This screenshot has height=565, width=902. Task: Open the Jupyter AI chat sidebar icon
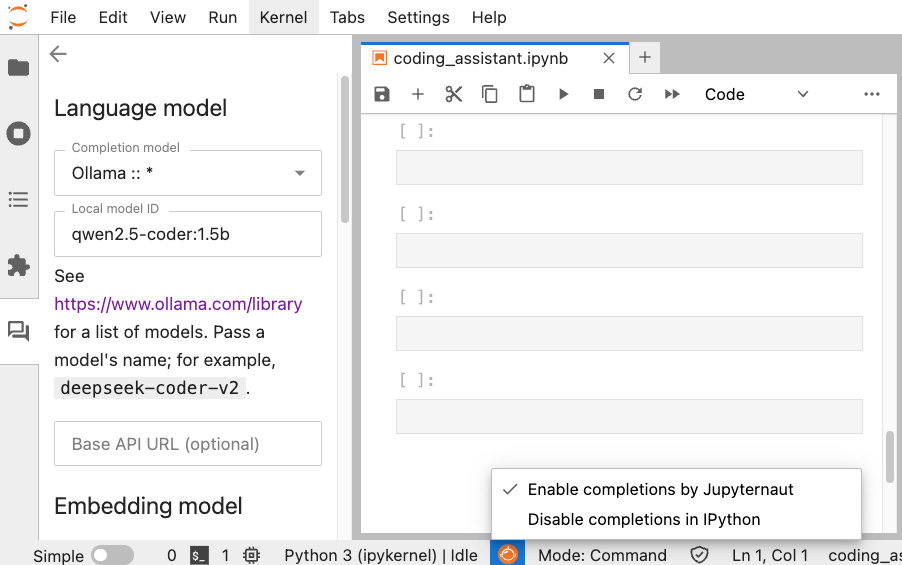[x=18, y=331]
